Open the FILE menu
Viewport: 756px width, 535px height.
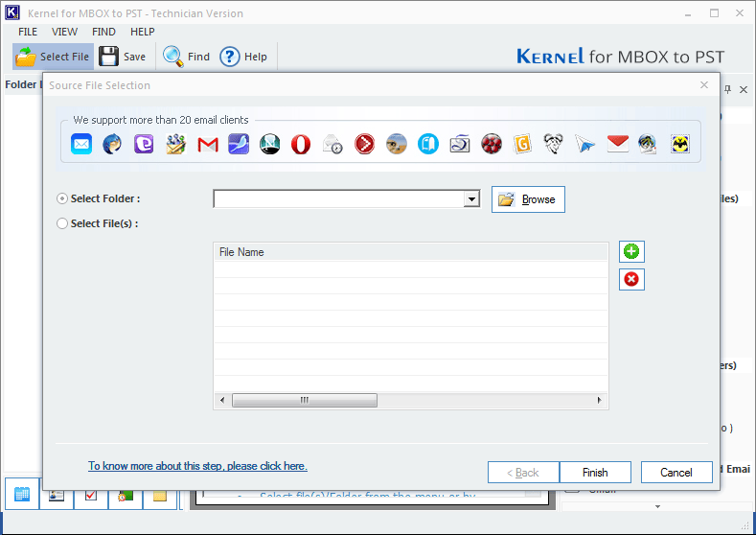point(28,32)
